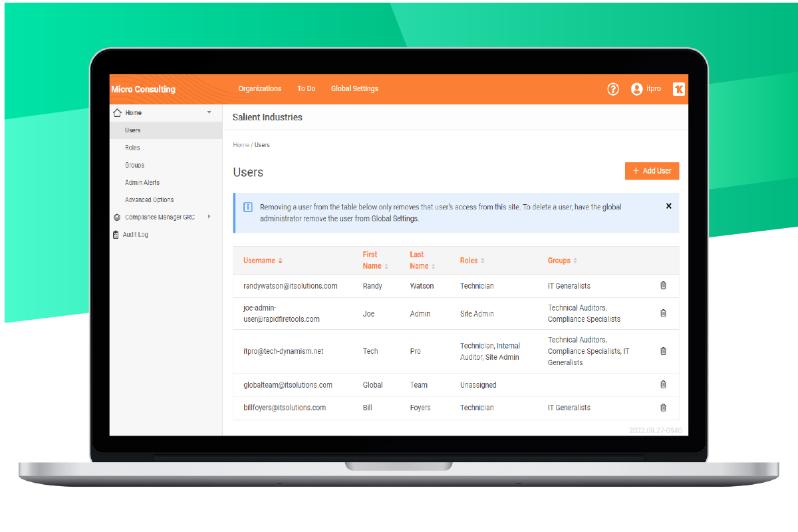Screen dimensions: 798x532
Task: Click trash icon for itpro@tech-dynamism.net
Action: tap(663, 351)
